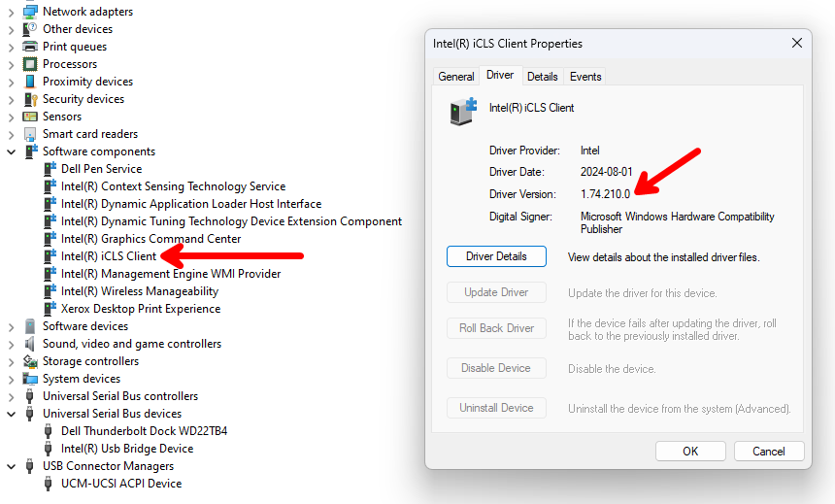Click the Print queues printer icon
This screenshot has width=835, height=504.
pyautogui.click(x=30, y=47)
